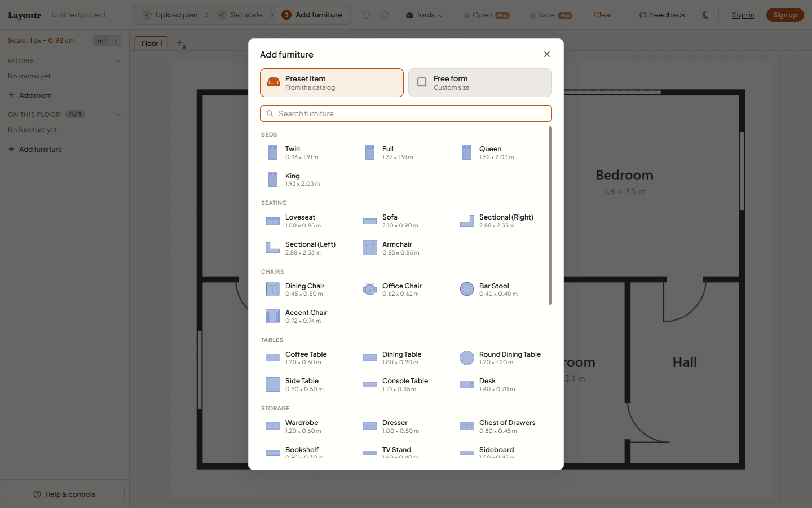
Task: Select the Full bed icon
Action: [370, 152]
